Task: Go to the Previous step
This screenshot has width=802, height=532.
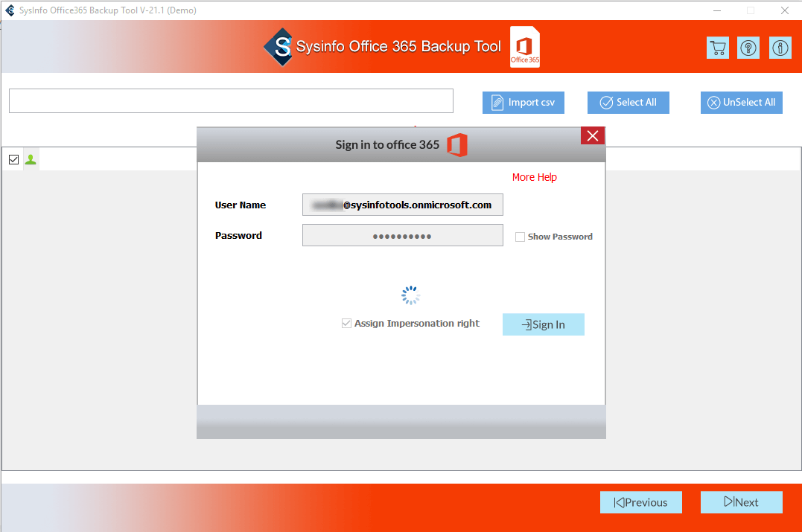Action: [x=641, y=502]
